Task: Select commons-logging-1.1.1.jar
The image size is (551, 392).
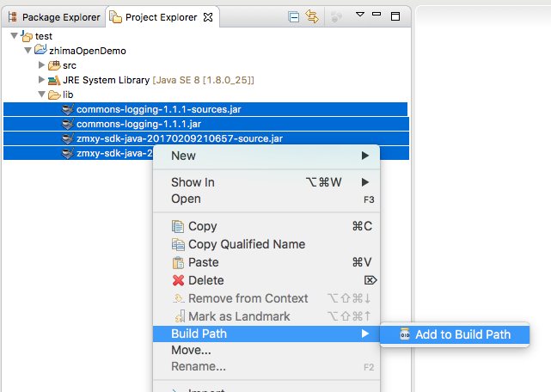Action: coord(206,124)
